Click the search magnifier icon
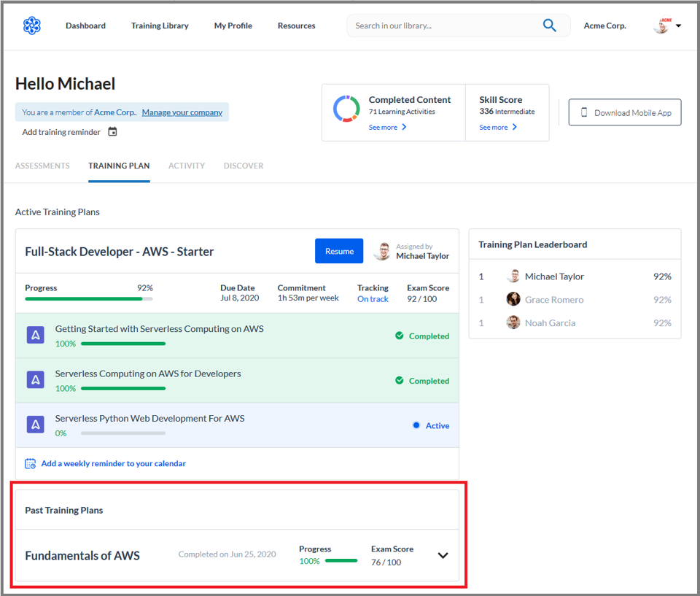This screenshot has height=596, width=700. click(x=549, y=26)
